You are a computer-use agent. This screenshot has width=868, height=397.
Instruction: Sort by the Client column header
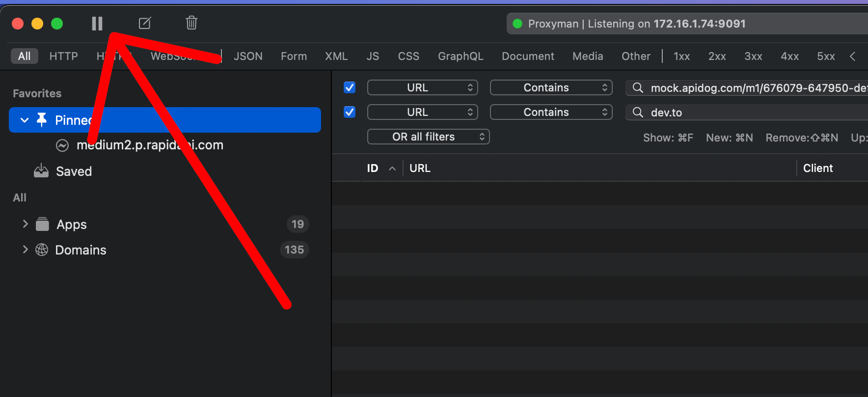coord(818,168)
